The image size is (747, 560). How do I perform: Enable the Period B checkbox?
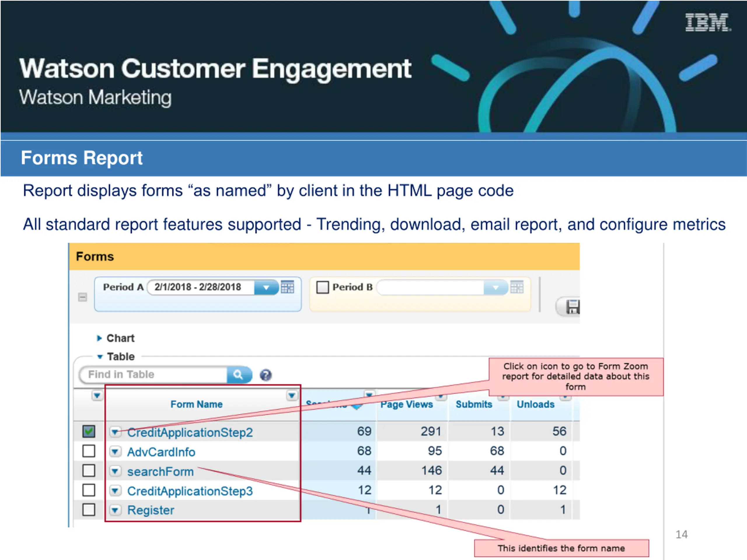(x=322, y=287)
